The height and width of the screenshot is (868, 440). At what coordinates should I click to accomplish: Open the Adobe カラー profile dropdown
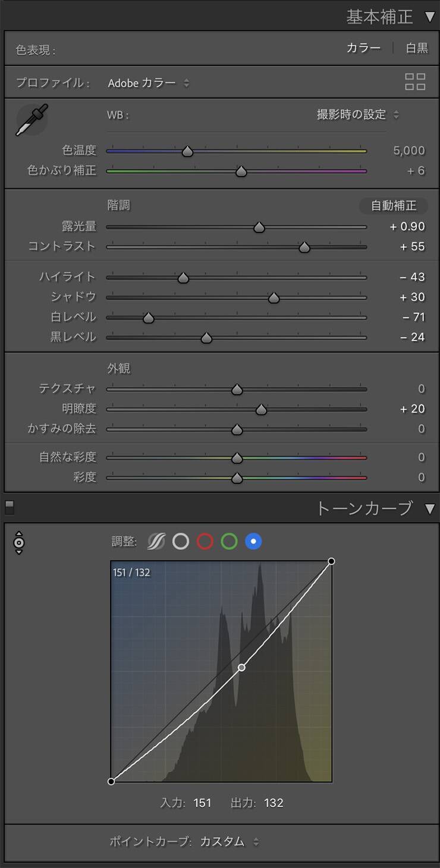[149, 83]
